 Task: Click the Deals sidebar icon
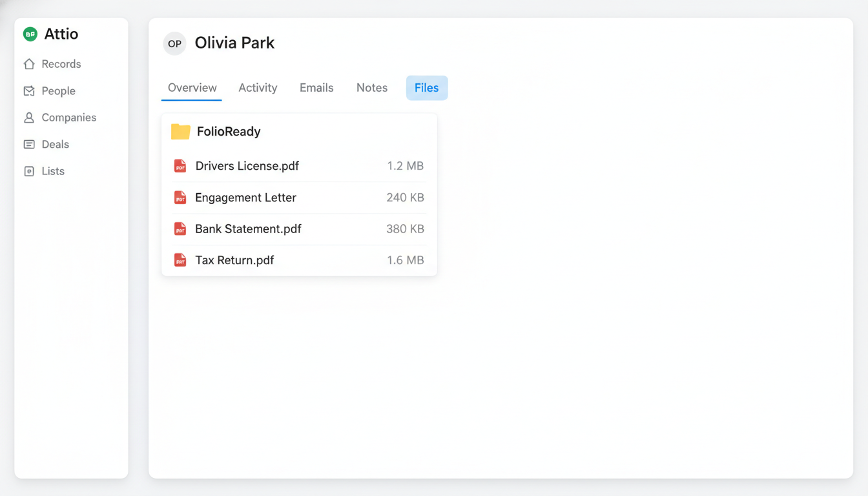pyautogui.click(x=29, y=145)
